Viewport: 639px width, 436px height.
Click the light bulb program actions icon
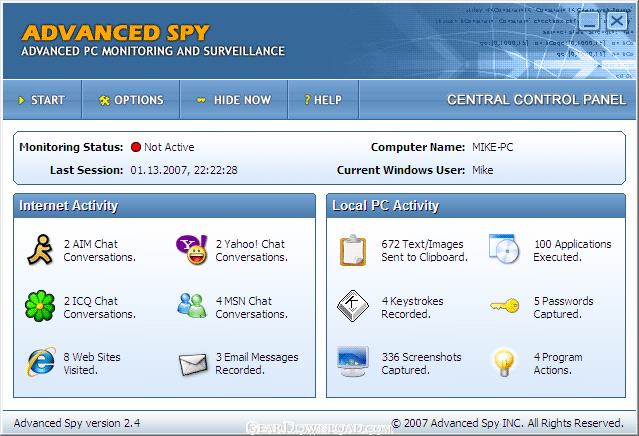pyautogui.click(x=504, y=363)
